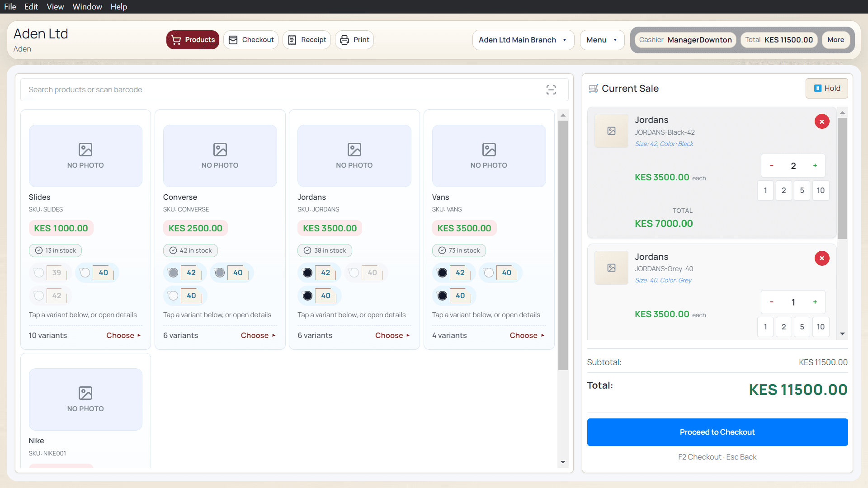
Task: Click the Vans product photo placeholder
Action: (x=489, y=156)
